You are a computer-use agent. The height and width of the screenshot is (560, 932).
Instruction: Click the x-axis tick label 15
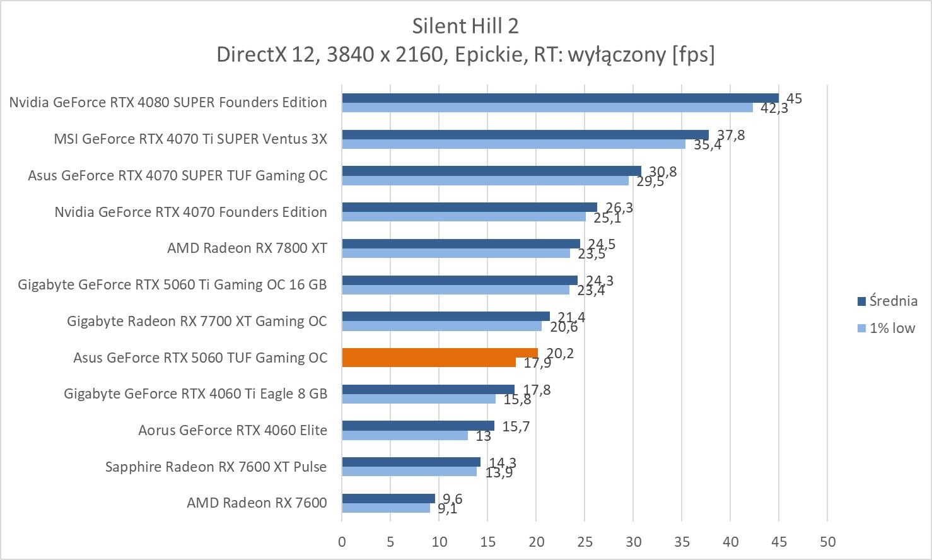click(x=487, y=541)
